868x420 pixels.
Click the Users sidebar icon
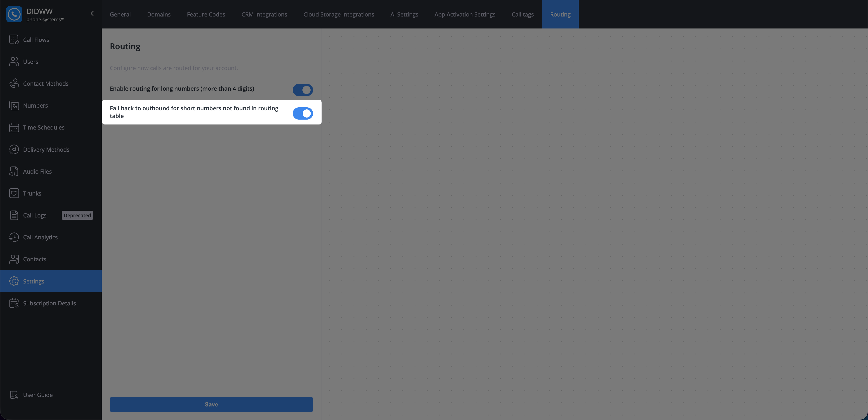pos(14,61)
